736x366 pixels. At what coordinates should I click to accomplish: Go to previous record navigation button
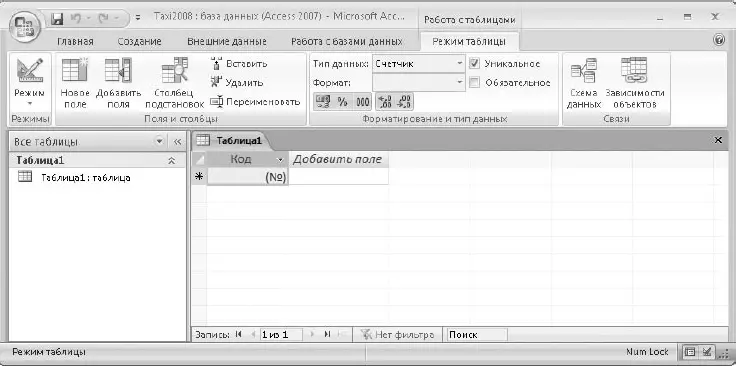[x=253, y=335]
